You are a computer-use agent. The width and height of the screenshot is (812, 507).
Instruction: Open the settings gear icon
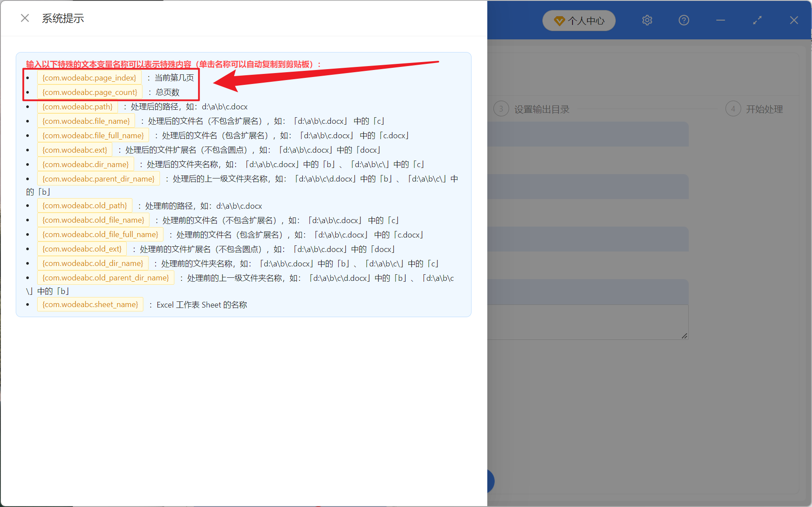pos(647,20)
